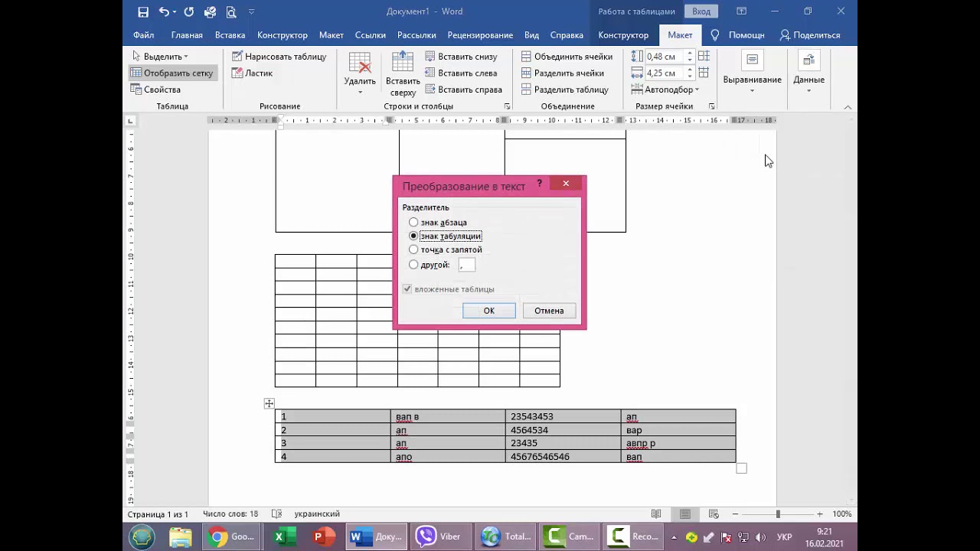Open Customize Quick Access Toolbar dropdown
Viewport: 980px width, 551px height.
tap(252, 11)
